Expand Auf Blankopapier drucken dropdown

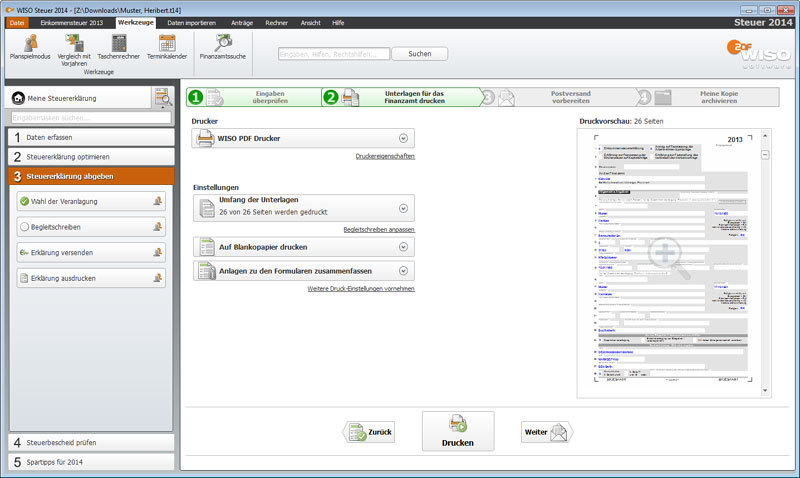[x=403, y=246]
